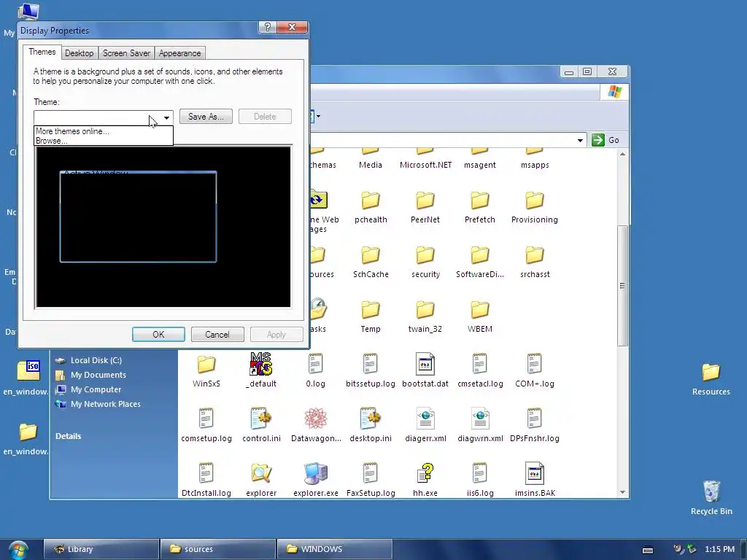Select the _default shortcut icon
Image resolution: width=747 pixels, height=560 pixels.
261,365
